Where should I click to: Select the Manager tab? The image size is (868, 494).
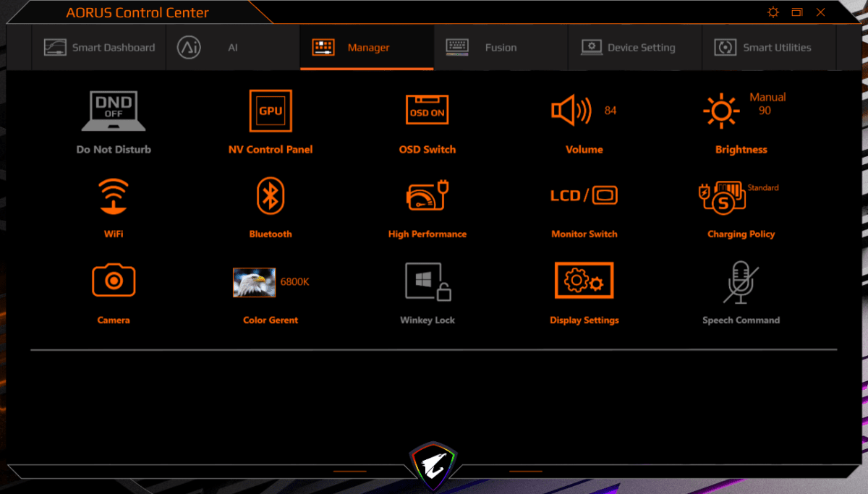(367, 48)
